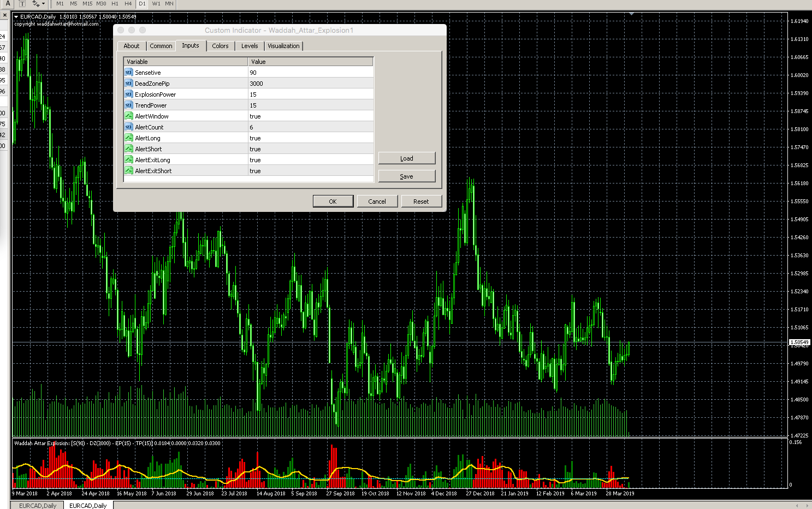Click the integer icon next to ExplosionPower
The height and width of the screenshot is (509, 812).
(129, 94)
